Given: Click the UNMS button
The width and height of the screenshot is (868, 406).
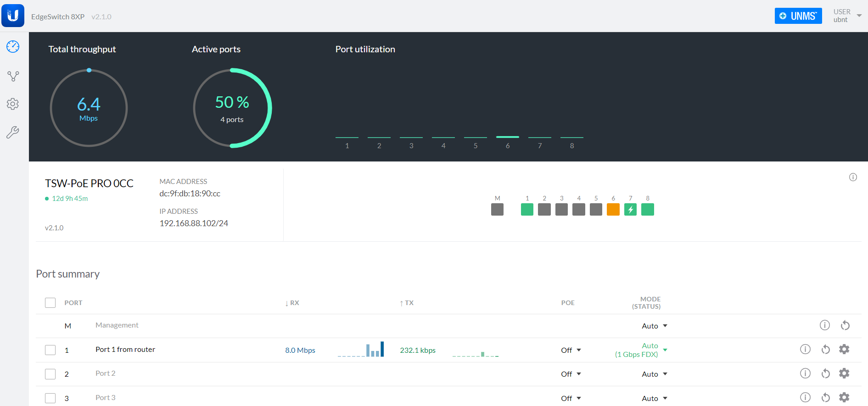Looking at the screenshot, I should (x=798, y=16).
